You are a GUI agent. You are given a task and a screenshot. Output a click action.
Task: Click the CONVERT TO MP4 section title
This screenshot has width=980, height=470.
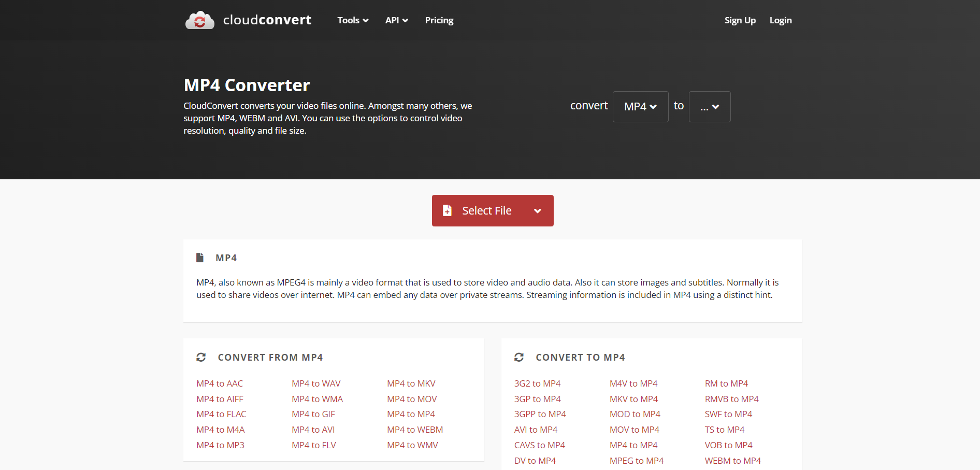580,357
